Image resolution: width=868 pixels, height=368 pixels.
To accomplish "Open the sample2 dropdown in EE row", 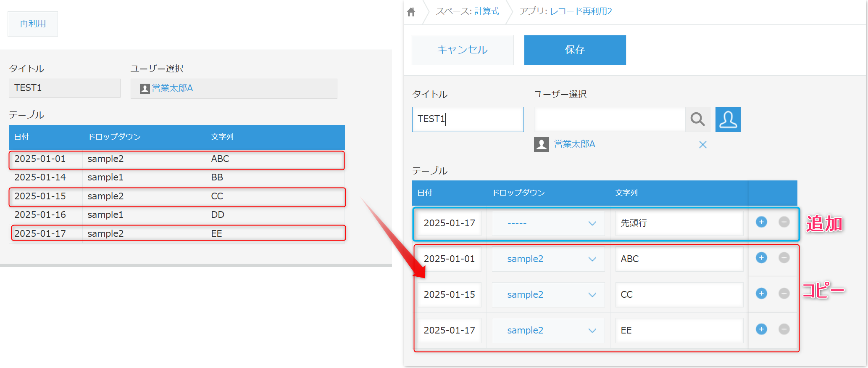I will [x=548, y=331].
